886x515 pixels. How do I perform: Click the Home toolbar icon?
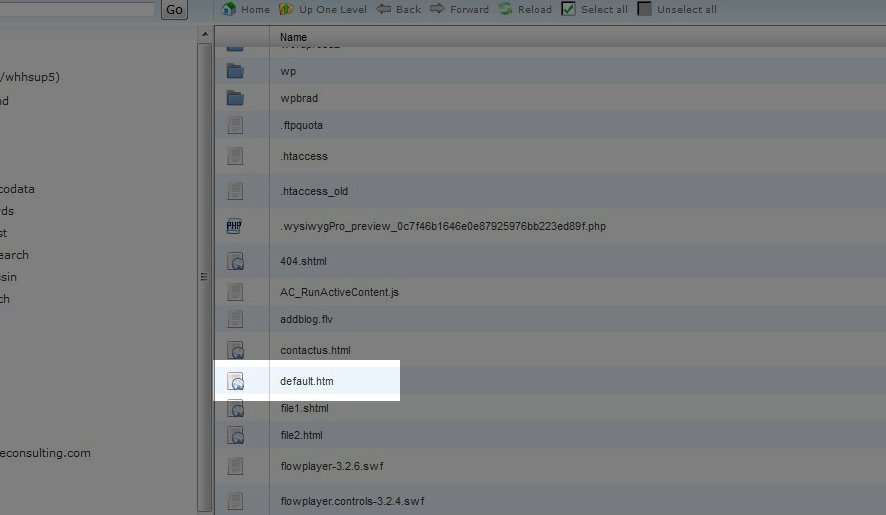point(229,9)
